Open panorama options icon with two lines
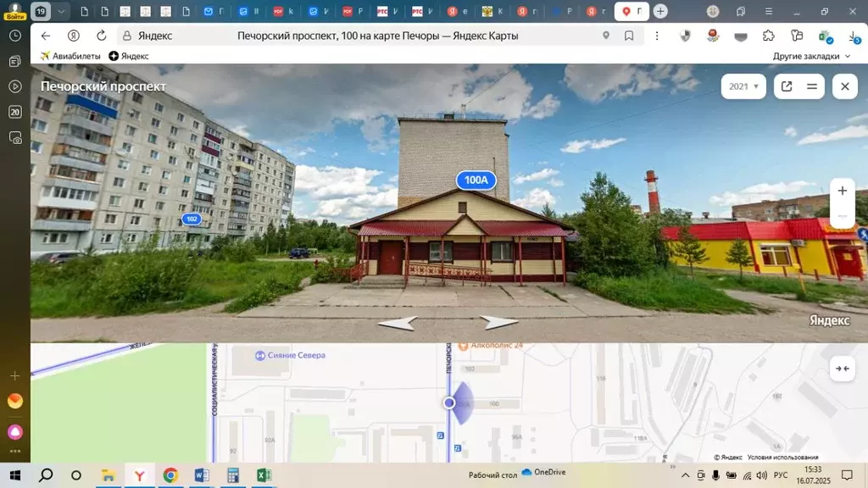868x488 pixels. coord(812,86)
